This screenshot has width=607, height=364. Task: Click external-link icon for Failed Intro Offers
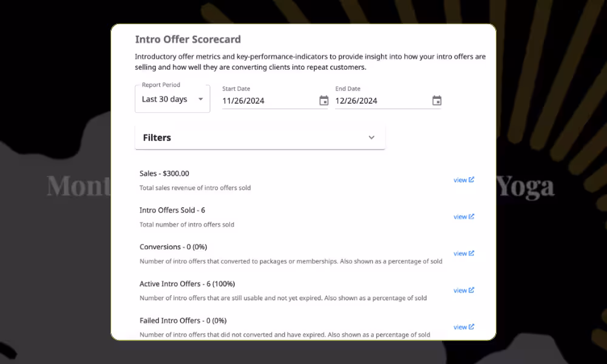click(x=472, y=327)
